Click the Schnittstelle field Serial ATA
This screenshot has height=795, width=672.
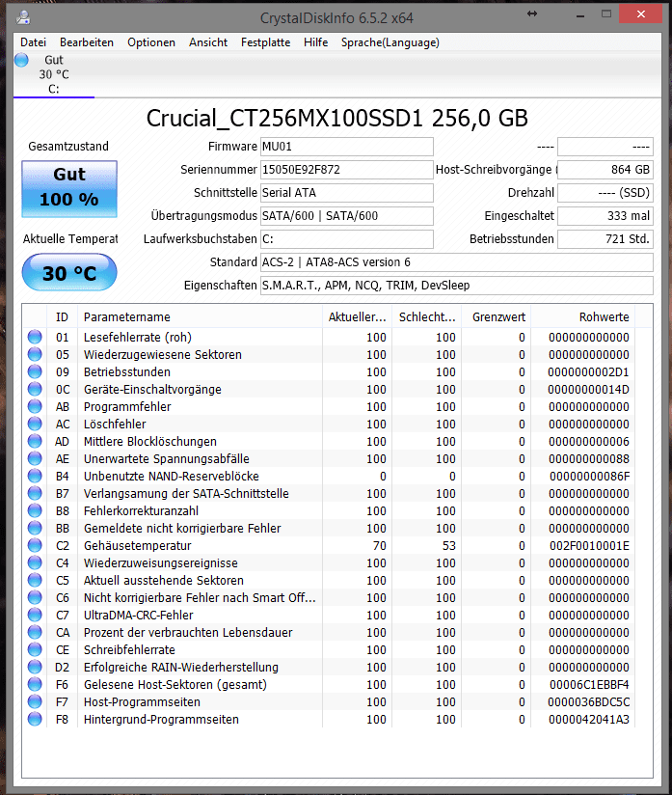coord(347,193)
